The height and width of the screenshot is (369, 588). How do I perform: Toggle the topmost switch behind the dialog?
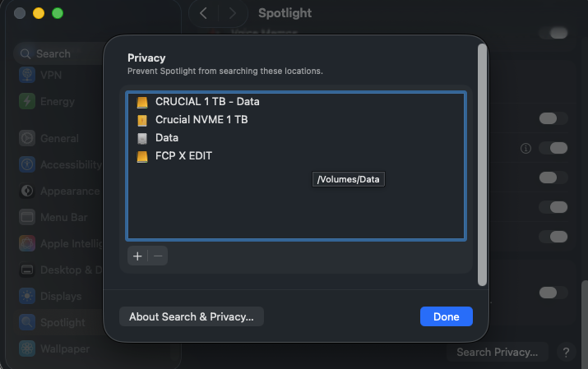pos(553,33)
